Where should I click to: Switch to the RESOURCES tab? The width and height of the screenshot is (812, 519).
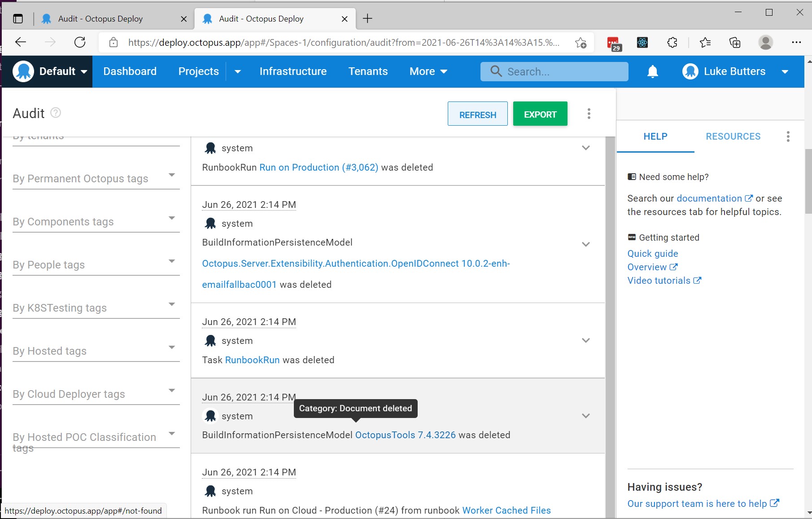733,136
